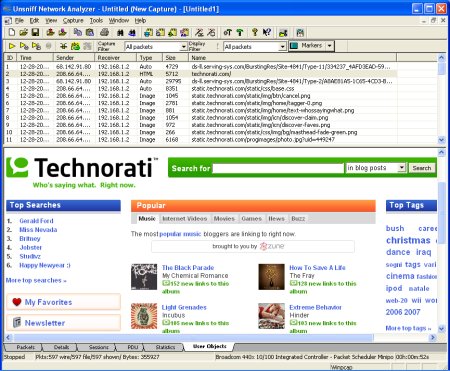This screenshot has width=450, height=371.
Task: Open the Capture menu
Action: pos(73,21)
